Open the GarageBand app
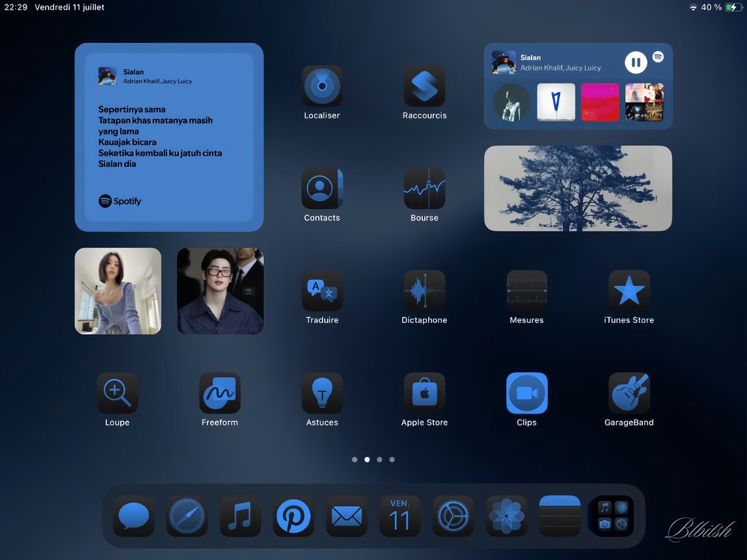Viewport: 747px width, 560px height. [629, 393]
